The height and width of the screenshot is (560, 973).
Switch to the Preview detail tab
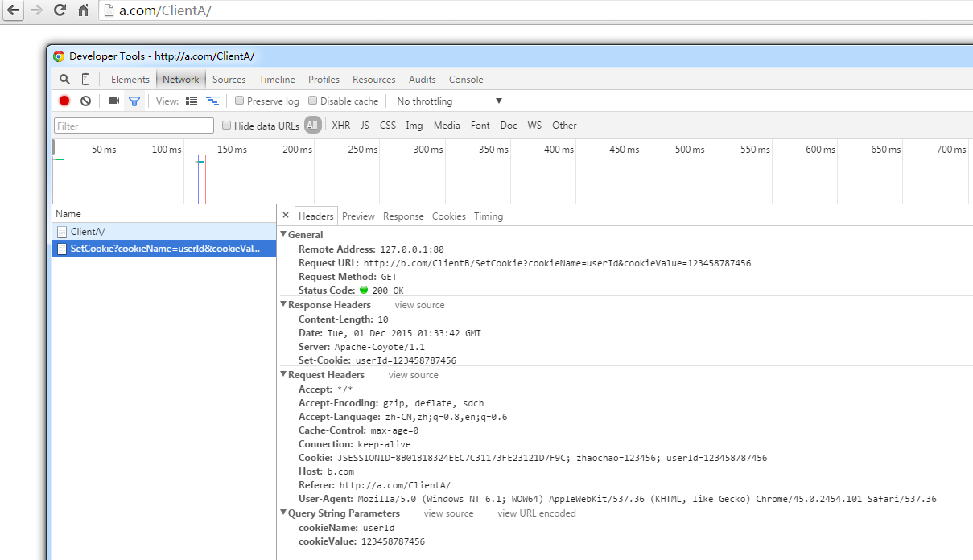[358, 216]
